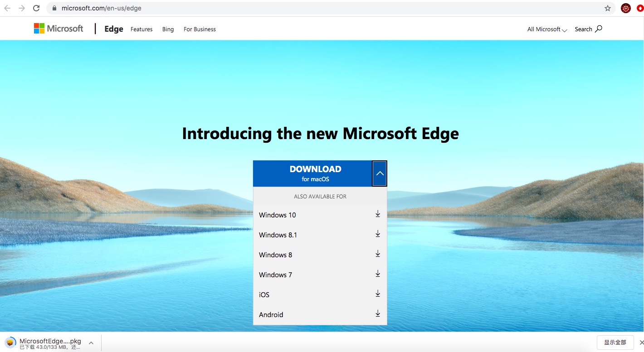Go forward with the browser forward arrow
The height and width of the screenshot is (352, 644).
tap(22, 8)
